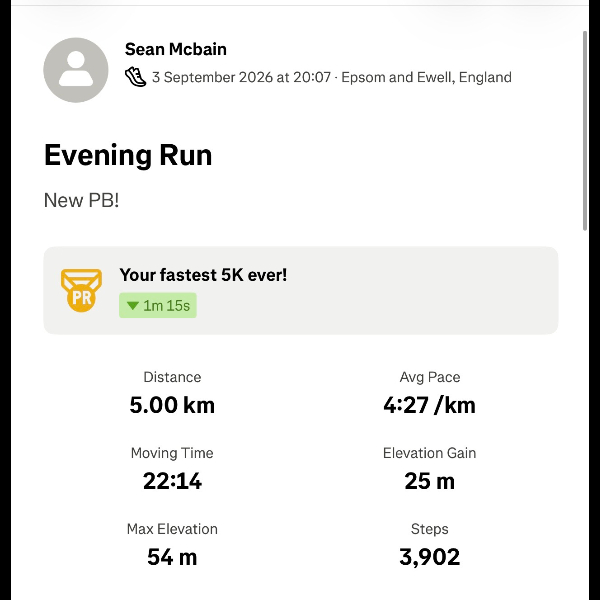The height and width of the screenshot is (600, 600).
Task: Click the 5.00 km distance value
Action: (x=172, y=405)
